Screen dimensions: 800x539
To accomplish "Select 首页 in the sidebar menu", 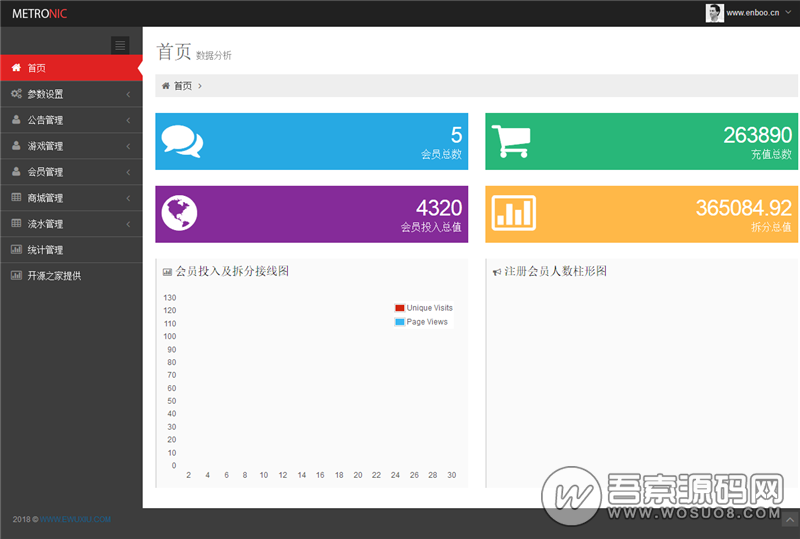I will coord(36,68).
